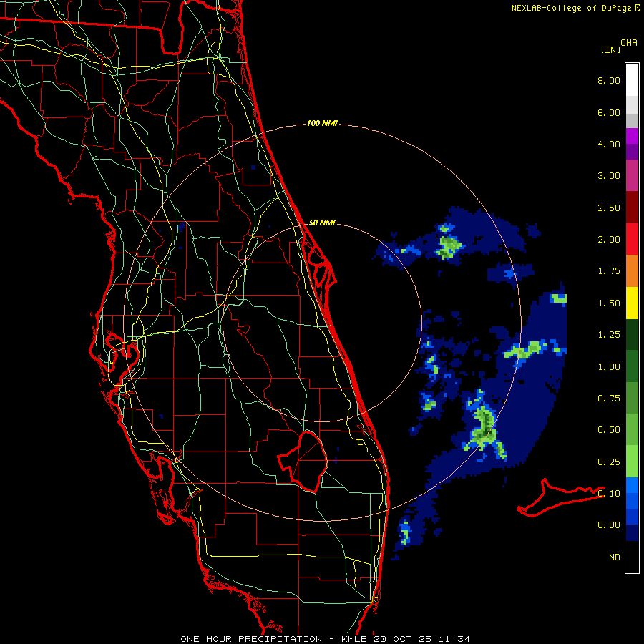Click the Lake Okeechobee outline
Image resolution: width=644 pixels, height=644 pixels.
click(303, 462)
